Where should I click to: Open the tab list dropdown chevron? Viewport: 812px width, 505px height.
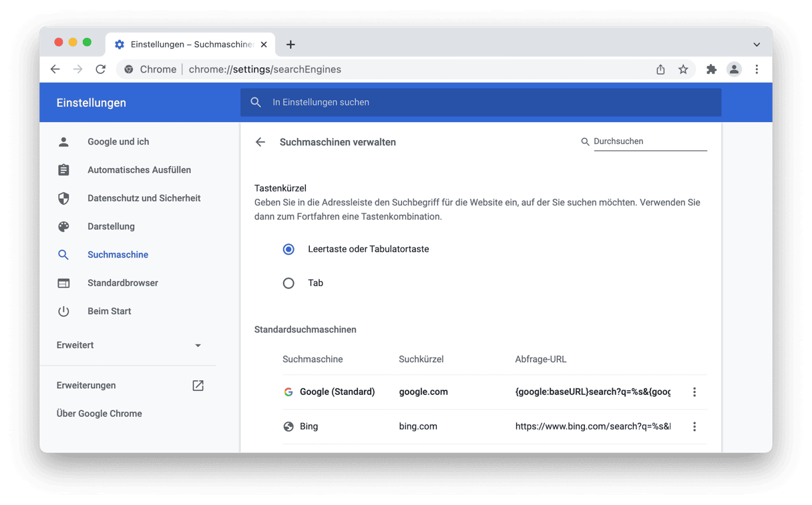tap(757, 45)
